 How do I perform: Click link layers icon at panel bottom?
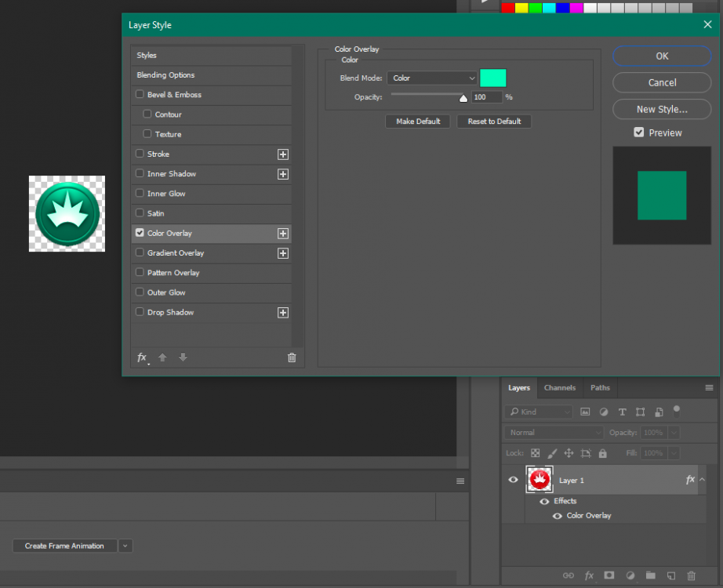(x=569, y=575)
